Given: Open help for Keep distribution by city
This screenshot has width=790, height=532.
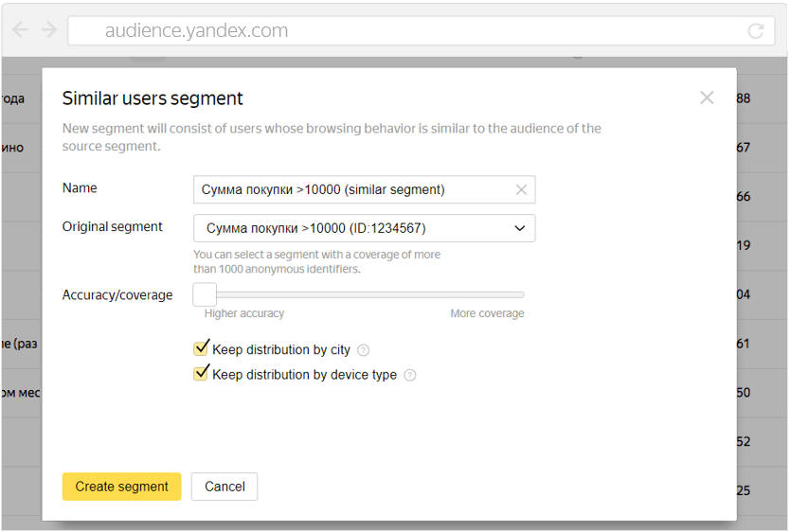Looking at the screenshot, I should [364, 350].
